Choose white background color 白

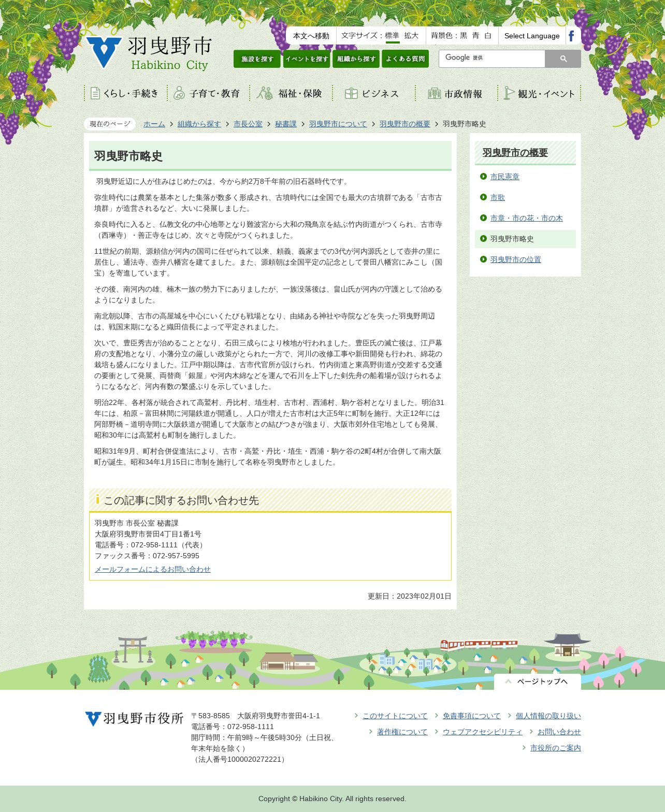488,36
